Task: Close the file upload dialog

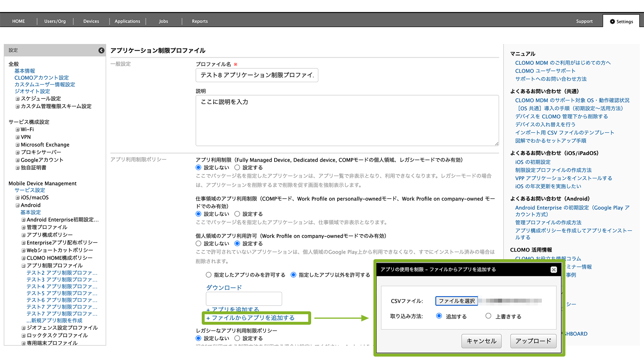Action: 553,270
